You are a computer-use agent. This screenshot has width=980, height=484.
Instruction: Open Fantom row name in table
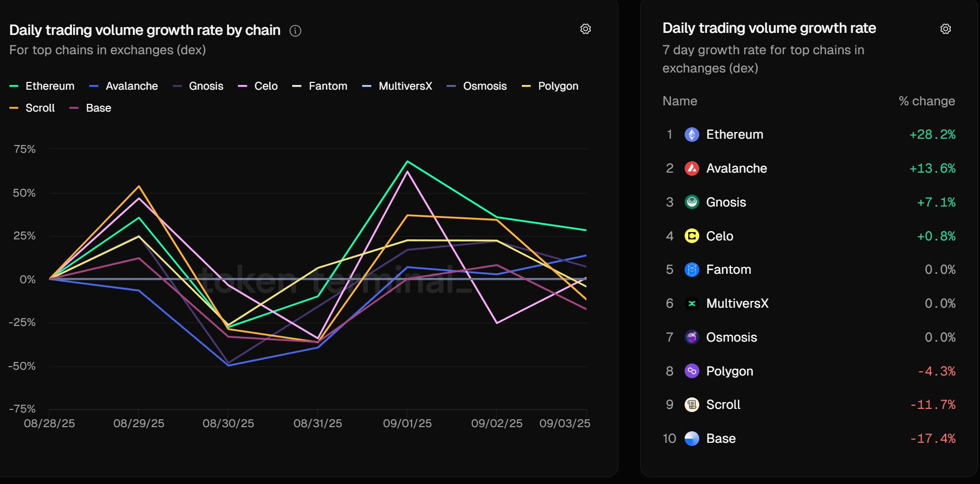[x=728, y=270]
